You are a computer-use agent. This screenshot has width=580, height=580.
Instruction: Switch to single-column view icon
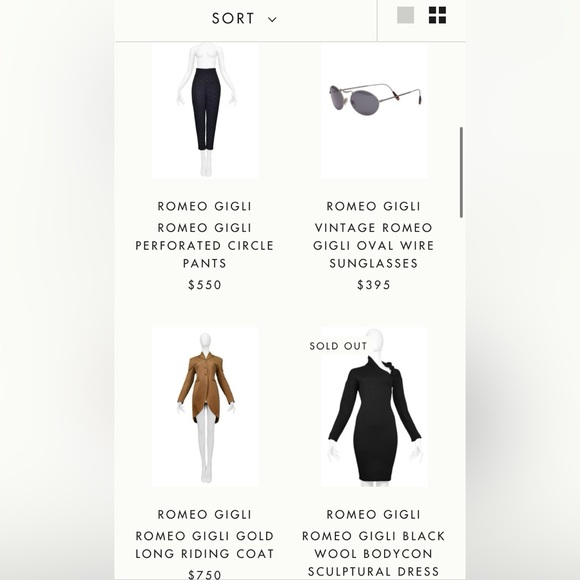point(405,15)
